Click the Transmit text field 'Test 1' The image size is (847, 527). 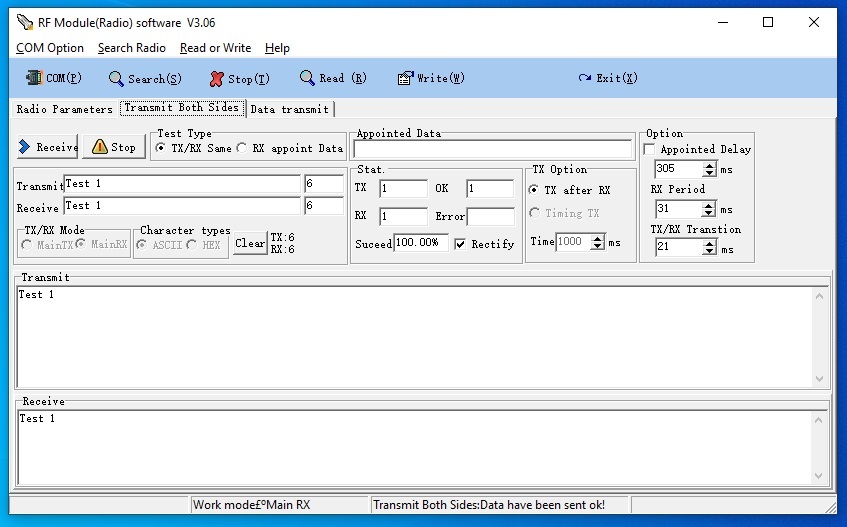[x=182, y=184]
